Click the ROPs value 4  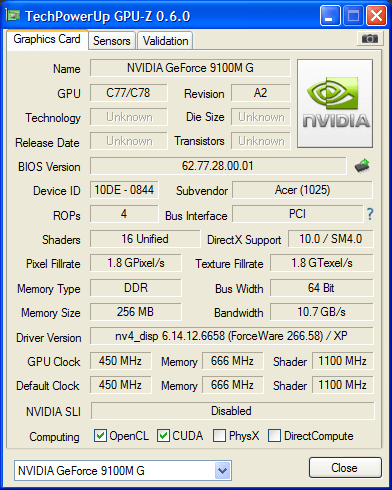124,214
